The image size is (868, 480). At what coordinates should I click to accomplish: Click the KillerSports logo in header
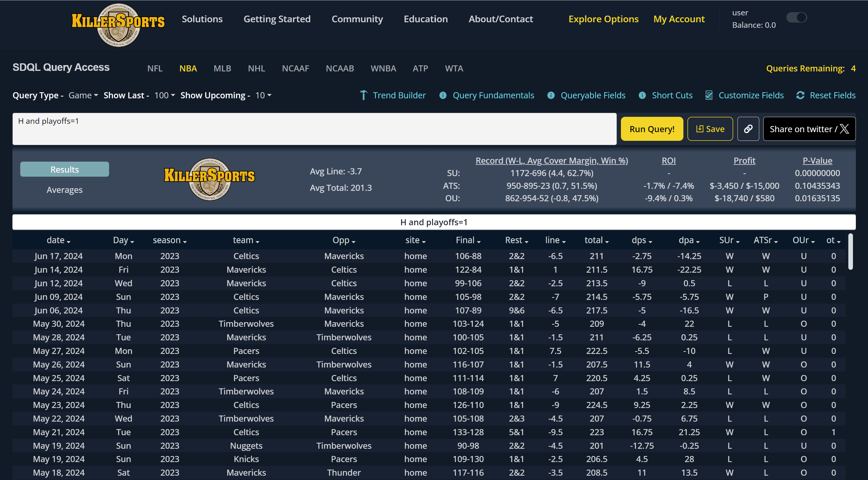[118, 25]
